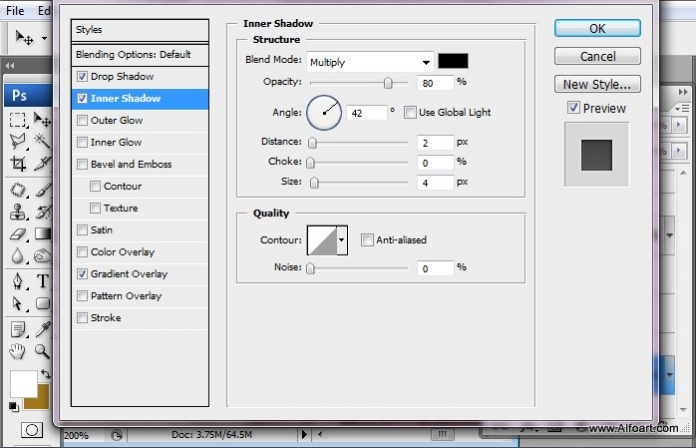Click the OK button
This screenshot has width=696, height=448.
[597, 28]
